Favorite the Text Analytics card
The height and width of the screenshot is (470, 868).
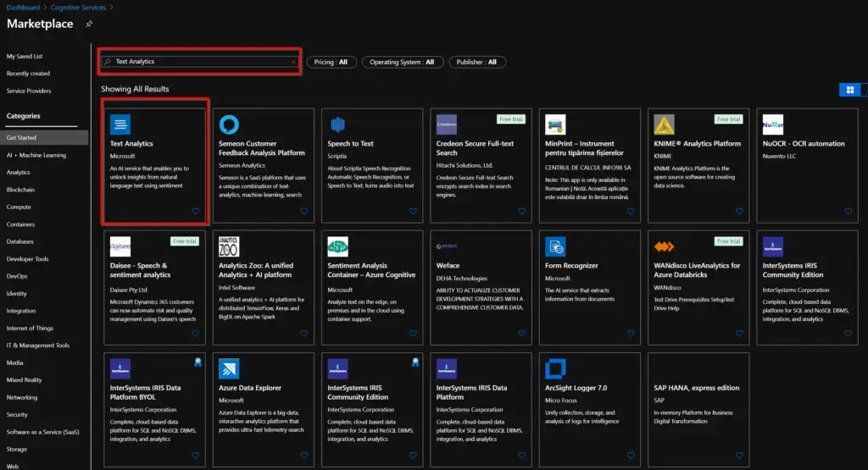196,211
